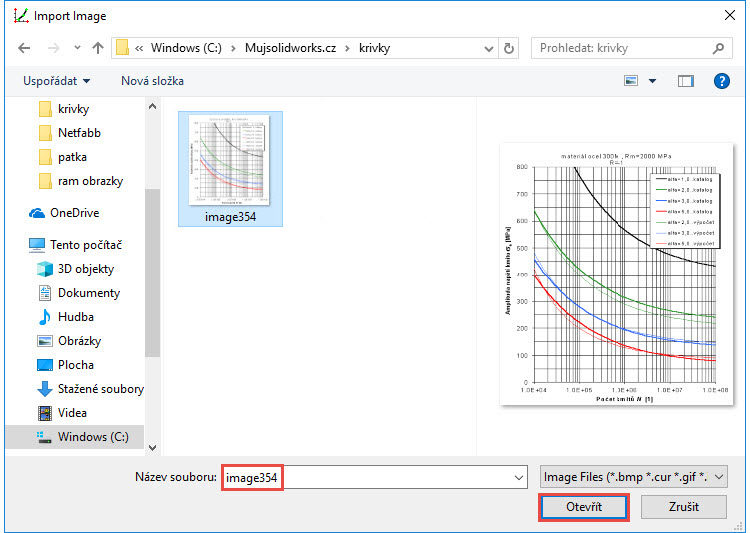Image resolution: width=750 pixels, height=533 pixels.
Task: Click the navigation pane scrollbar thumb
Action: 153,273
